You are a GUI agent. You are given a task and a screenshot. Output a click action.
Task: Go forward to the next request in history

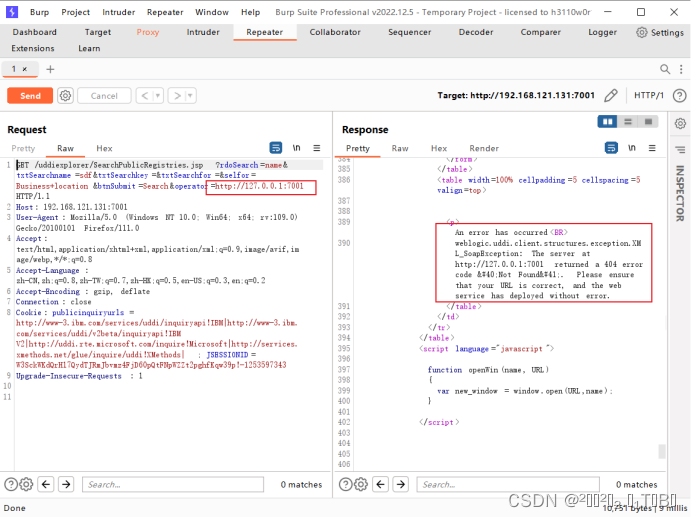[x=177, y=96]
